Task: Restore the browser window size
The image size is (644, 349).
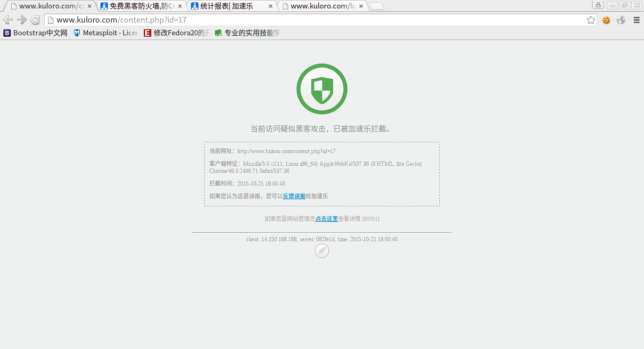Action: [x=624, y=5]
